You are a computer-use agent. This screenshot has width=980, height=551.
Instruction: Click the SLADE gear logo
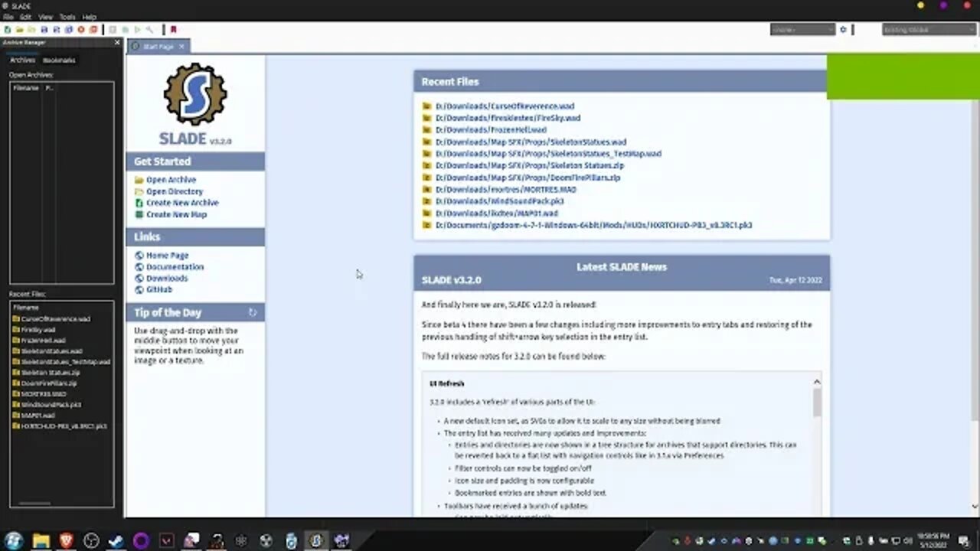pyautogui.click(x=195, y=94)
